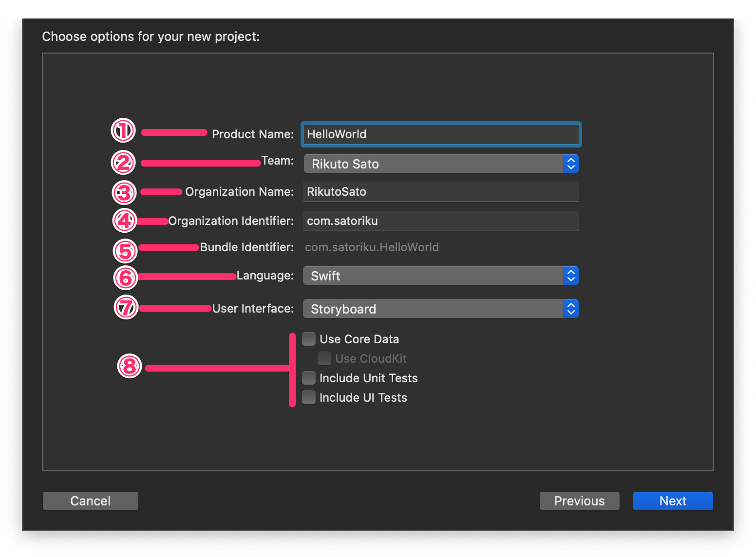Click the Team label
This screenshot has height=557, width=756.
pos(278,161)
